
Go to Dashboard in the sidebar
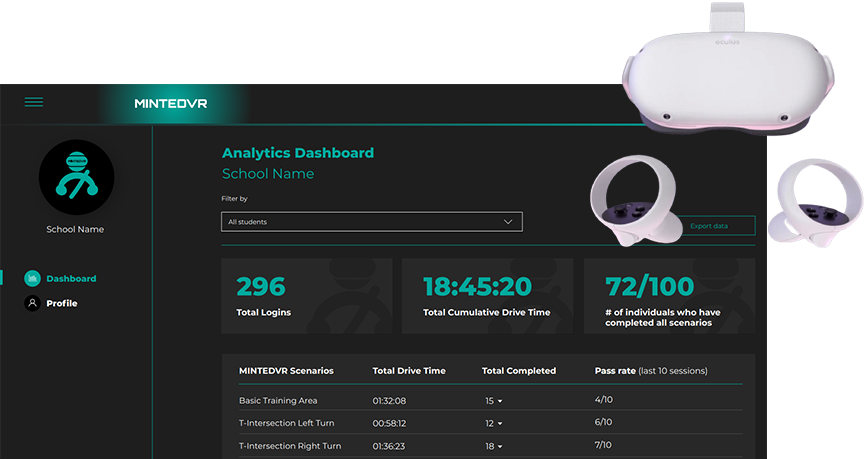(71, 279)
